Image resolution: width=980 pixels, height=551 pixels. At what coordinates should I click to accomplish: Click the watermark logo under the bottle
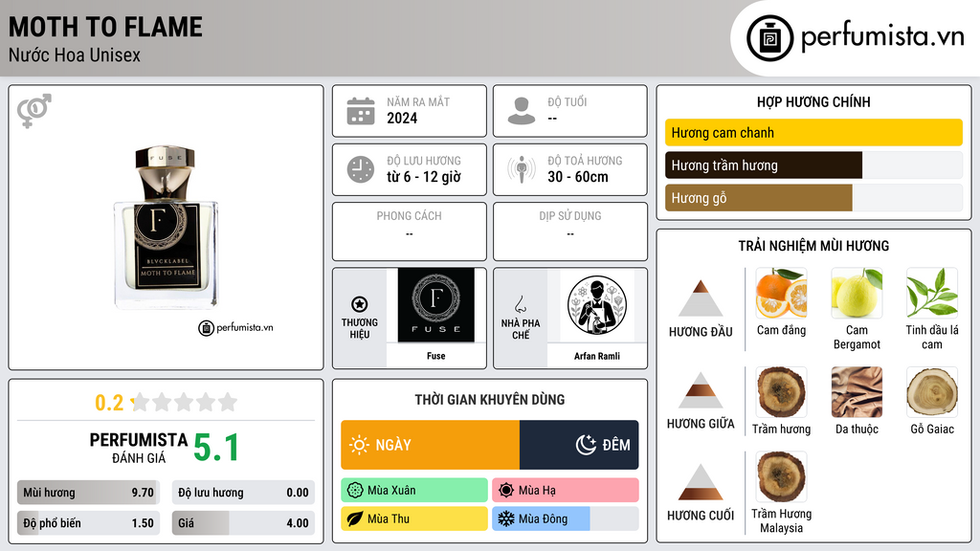pos(235,327)
